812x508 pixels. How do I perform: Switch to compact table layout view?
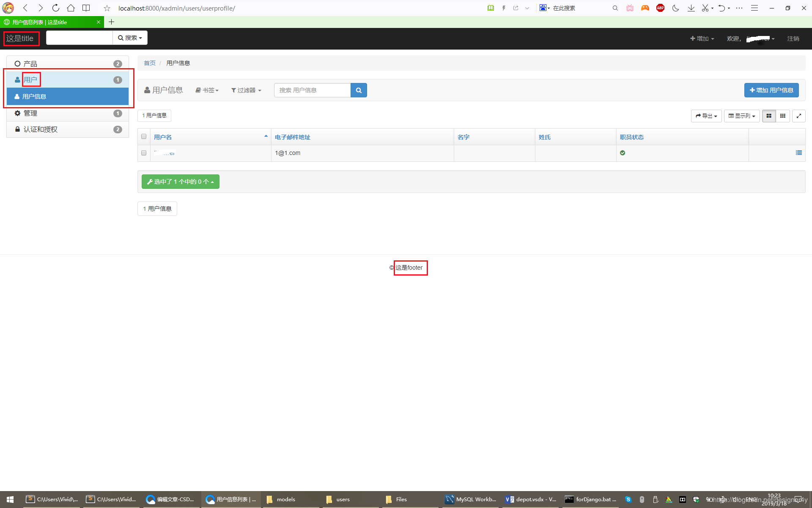(783, 116)
